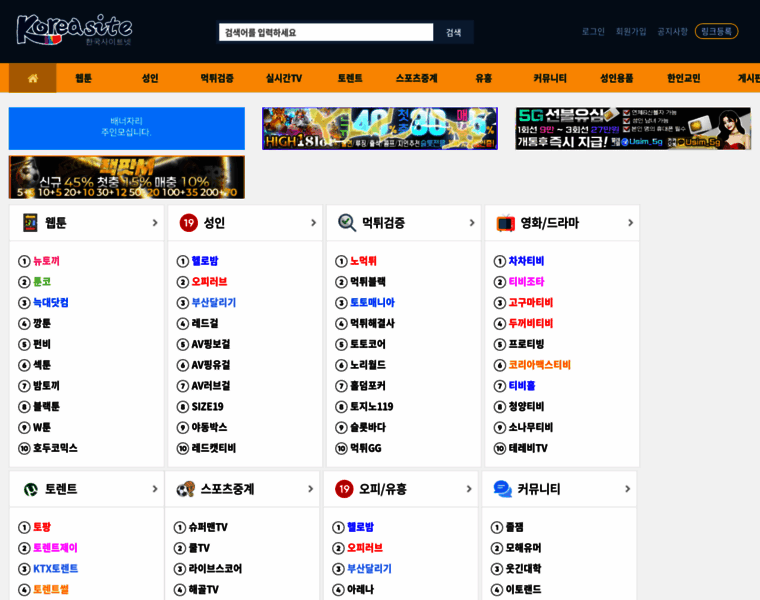Click the 5G 선불유심 banner image
The image size is (760, 600).
[633, 129]
